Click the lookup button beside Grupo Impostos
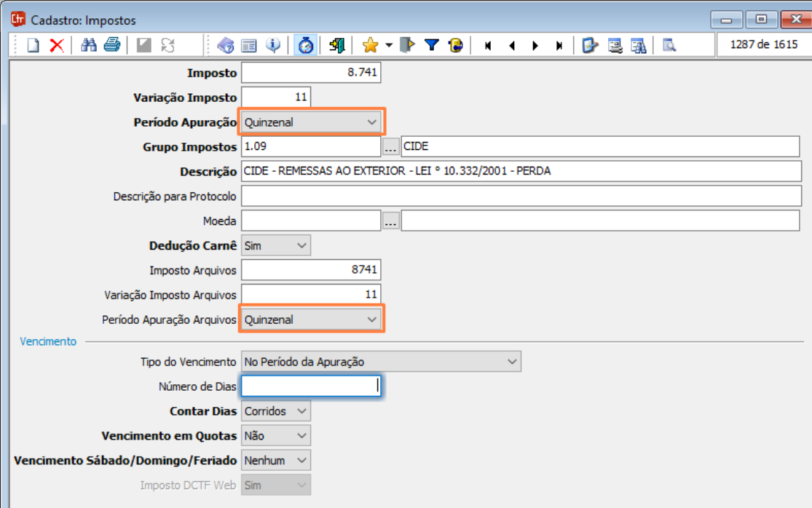The height and width of the screenshot is (508, 812). coord(391,148)
